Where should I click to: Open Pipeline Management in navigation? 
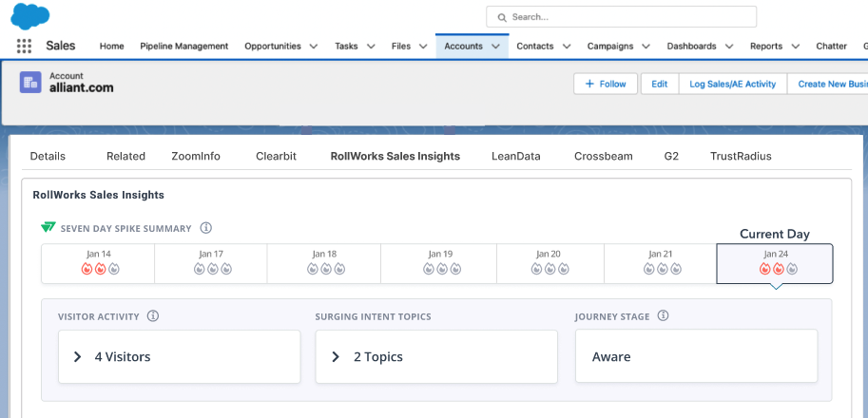(x=184, y=47)
